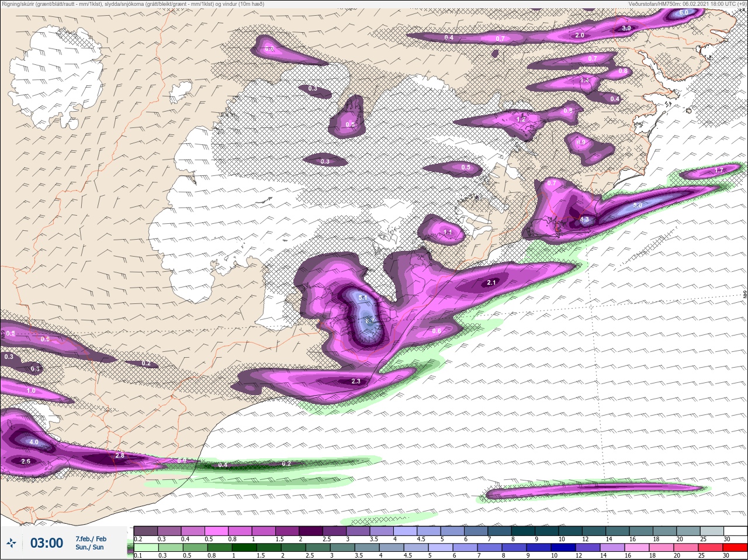Click the map value label 1.1

coord(448,233)
